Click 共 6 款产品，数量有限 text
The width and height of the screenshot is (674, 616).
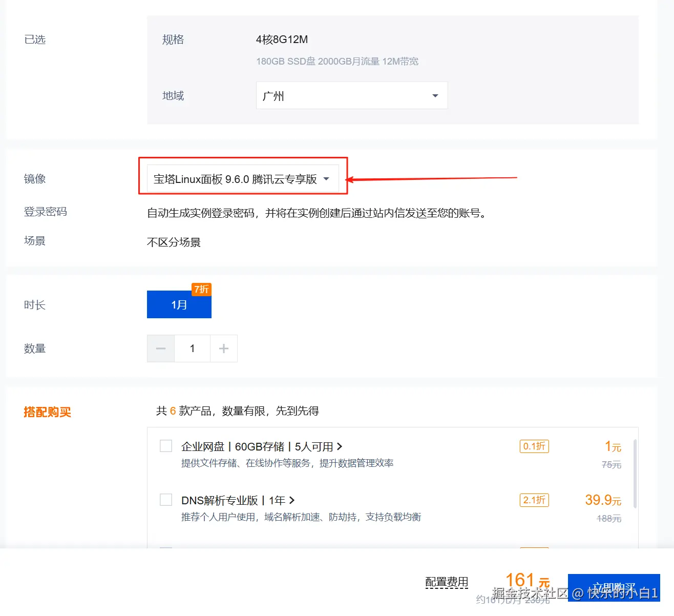point(238,411)
